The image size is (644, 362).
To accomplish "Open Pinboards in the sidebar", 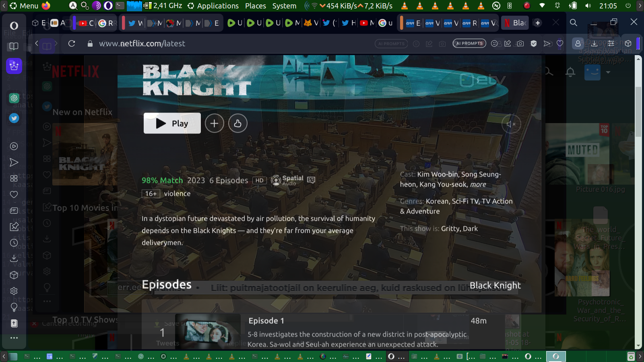I will coord(14,227).
